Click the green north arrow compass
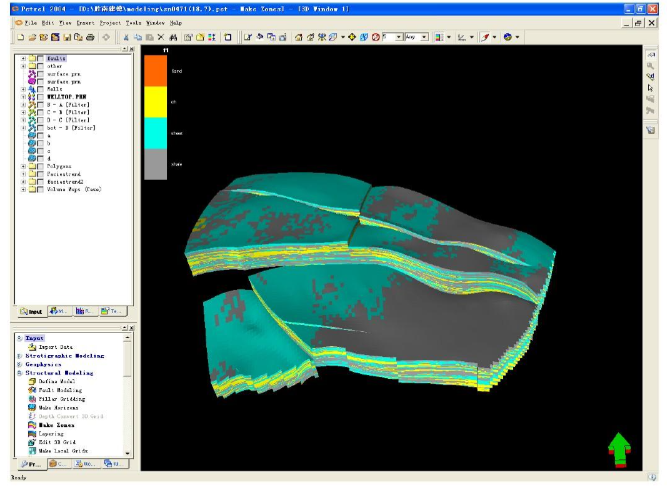 click(x=619, y=449)
